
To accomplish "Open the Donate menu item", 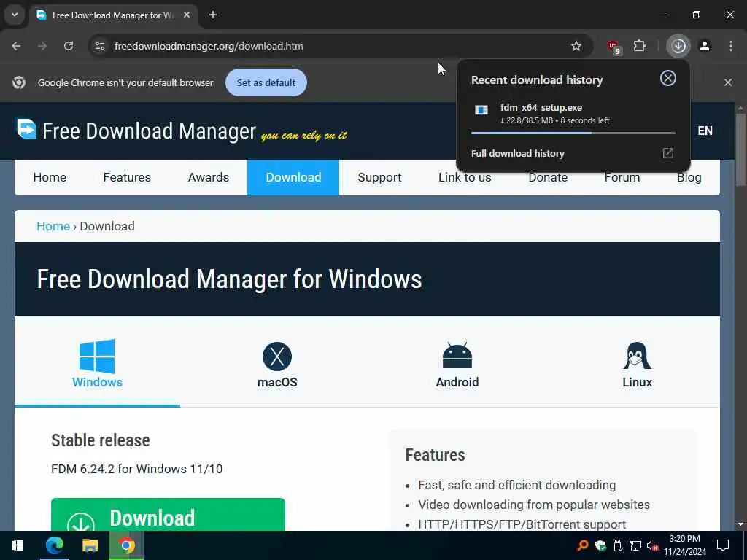I will pyautogui.click(x=548, y=177).
